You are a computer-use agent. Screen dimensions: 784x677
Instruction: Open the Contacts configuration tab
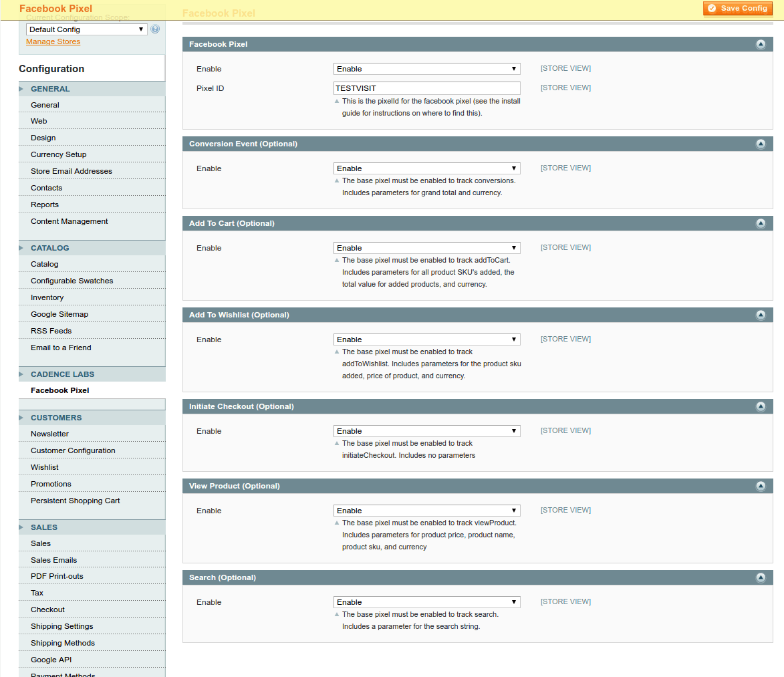click(92, 188)
